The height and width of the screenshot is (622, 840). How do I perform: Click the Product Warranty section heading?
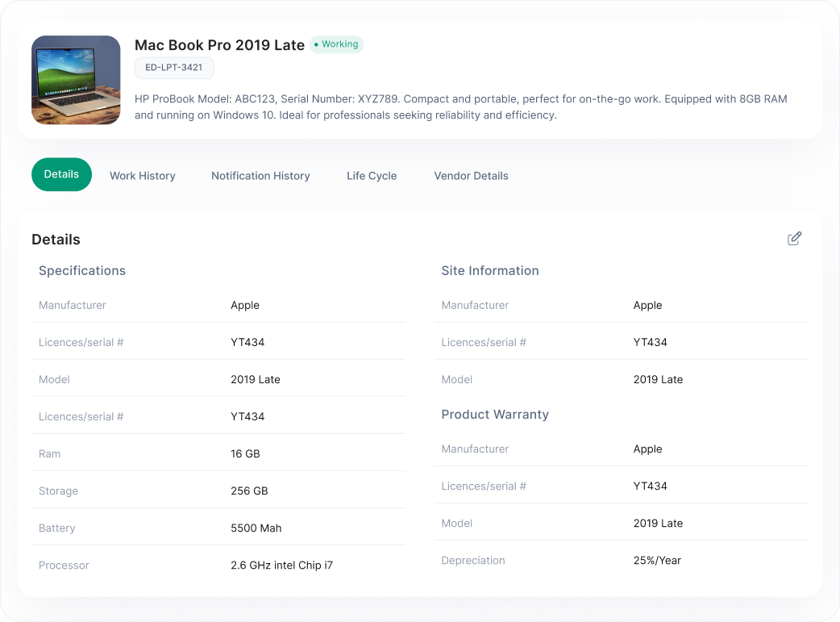(x=494, y=415)
